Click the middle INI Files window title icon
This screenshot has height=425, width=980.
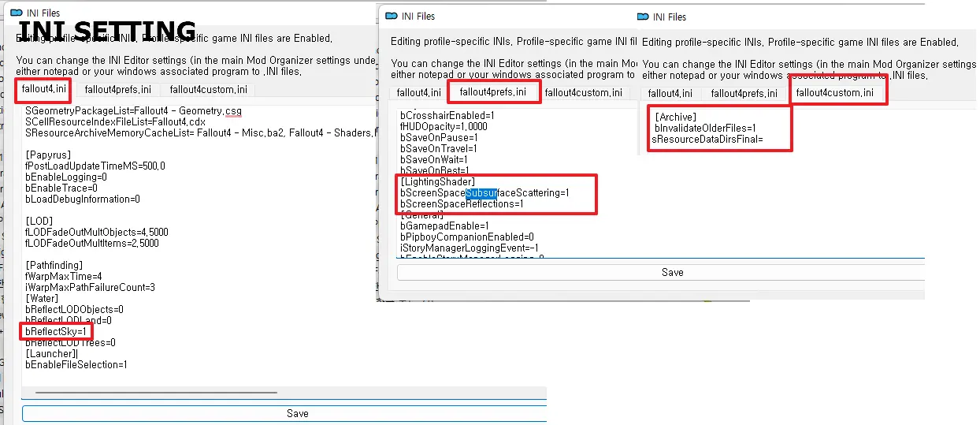(392, 16)
